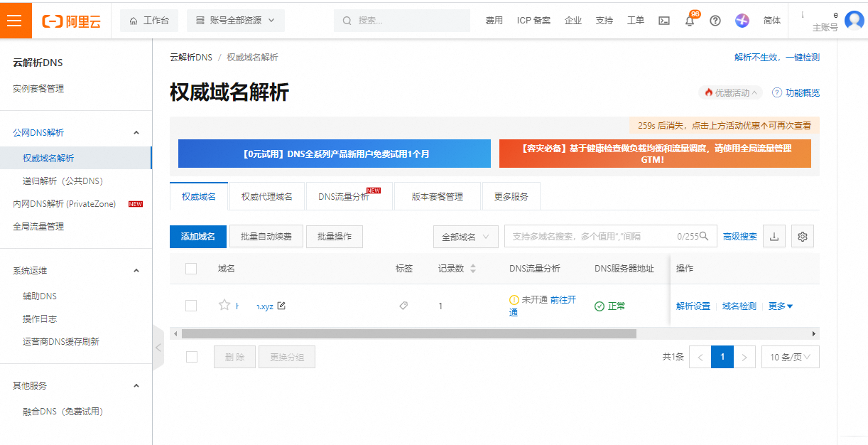This screenshot has height=445, width=868.
Task: Expand the 更多 actions dropdown
Action: coord(781,306)
